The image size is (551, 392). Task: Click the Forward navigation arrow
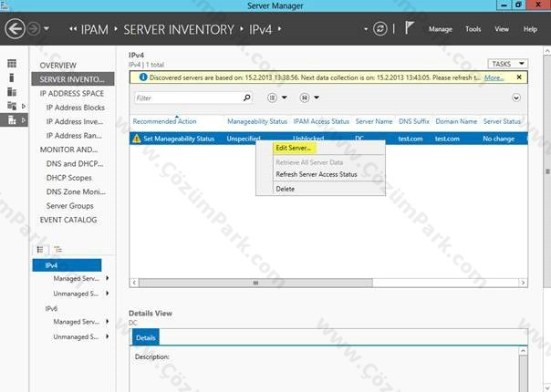(34, 29)
